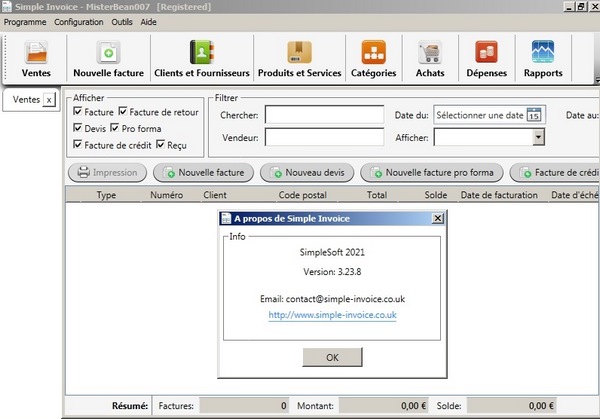
Task: Uncheck the Facture de retour checkbox
Action: 122,111
